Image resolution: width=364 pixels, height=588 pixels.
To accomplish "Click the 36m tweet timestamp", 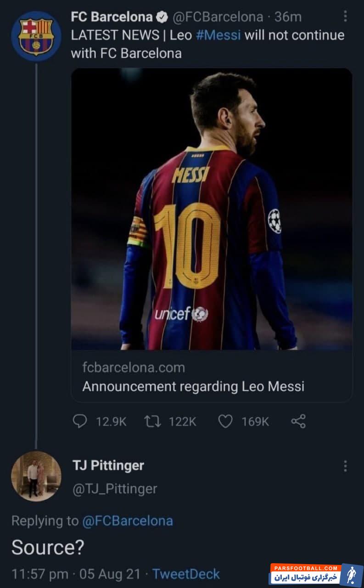I will coord(288,17).
